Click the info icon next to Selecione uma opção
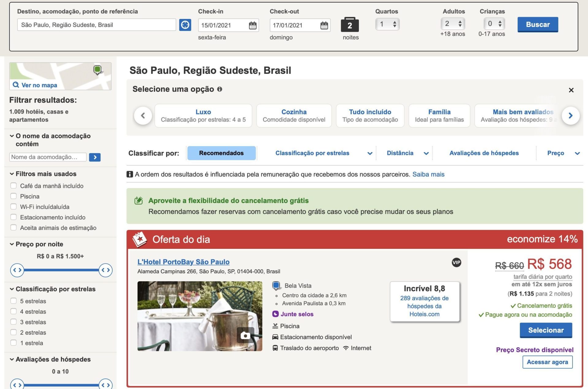The height and width of the screenshot is (389, 588). [x=220, y=89]
